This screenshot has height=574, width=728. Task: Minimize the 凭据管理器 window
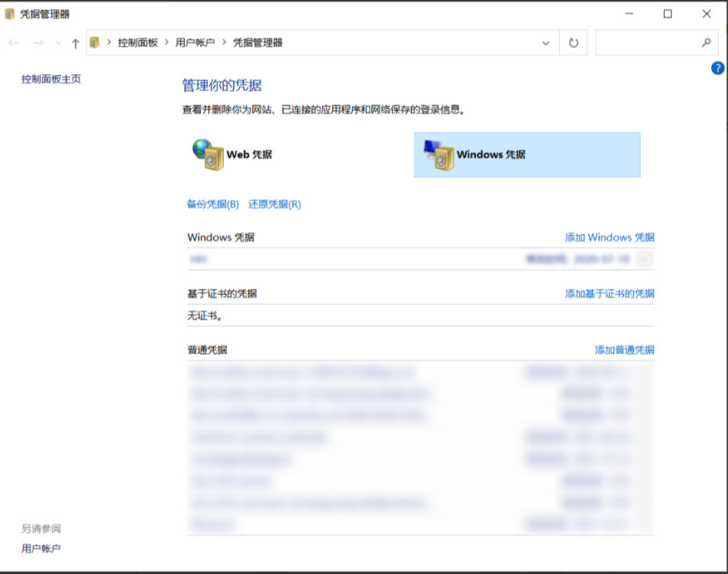[x=629, y=14]
